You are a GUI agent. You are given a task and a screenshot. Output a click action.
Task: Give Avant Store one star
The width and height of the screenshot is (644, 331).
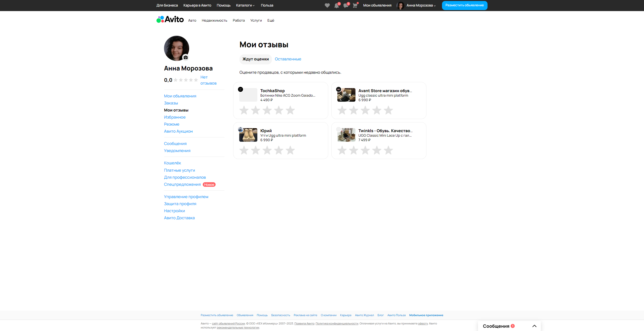pyautogui.click(x=342, y=110)
